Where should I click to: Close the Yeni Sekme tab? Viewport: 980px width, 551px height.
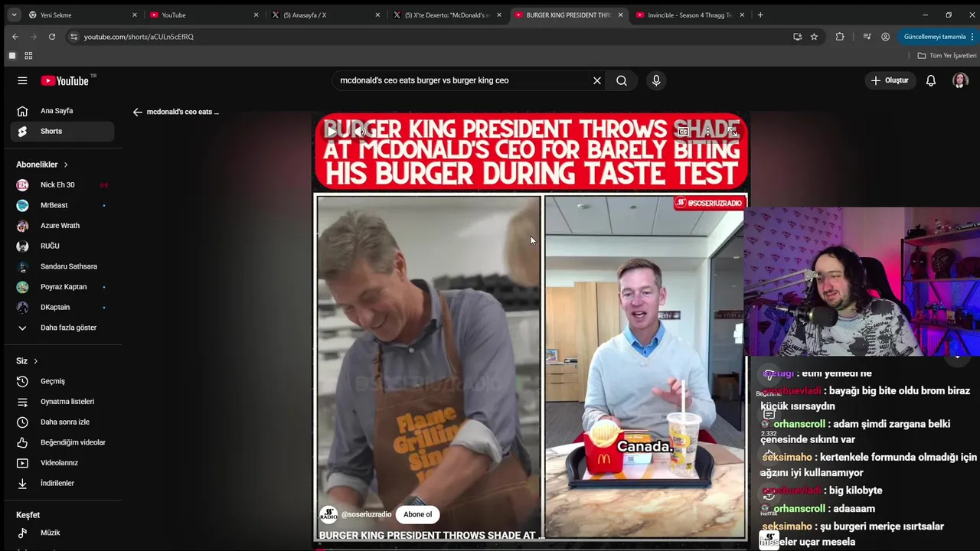[135, 15]
